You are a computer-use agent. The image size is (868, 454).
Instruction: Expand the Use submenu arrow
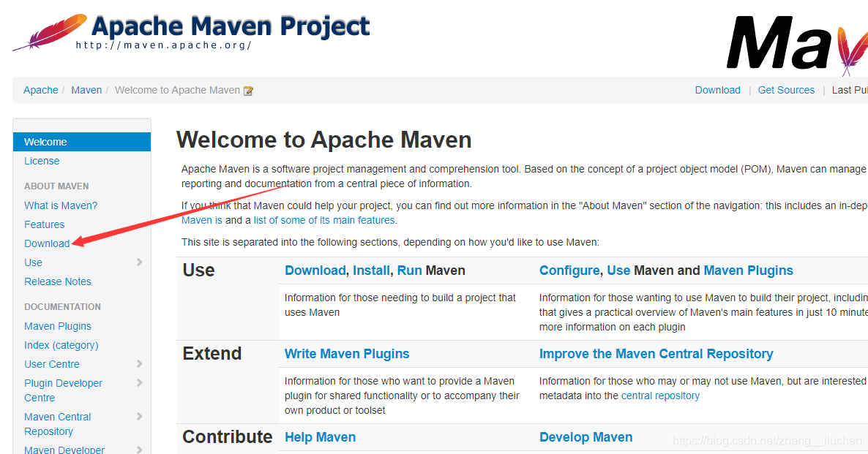coord(140,262)
